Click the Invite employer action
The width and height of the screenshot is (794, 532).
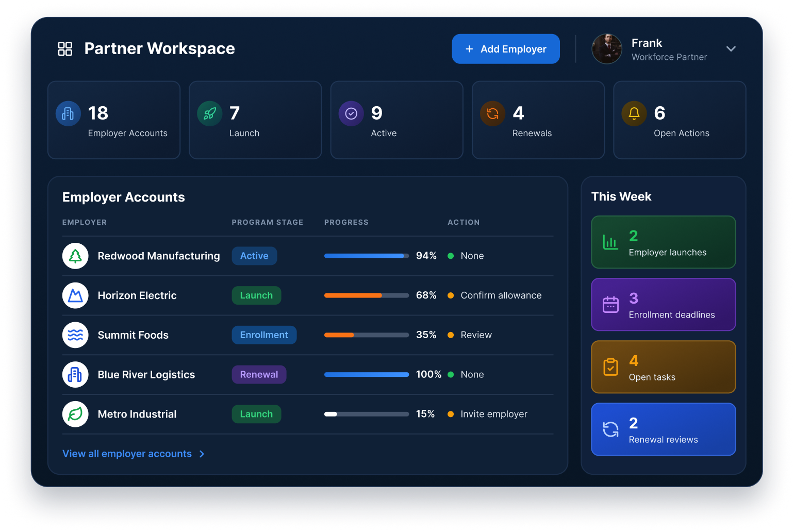pyautogui.click(x=494, y=414)
